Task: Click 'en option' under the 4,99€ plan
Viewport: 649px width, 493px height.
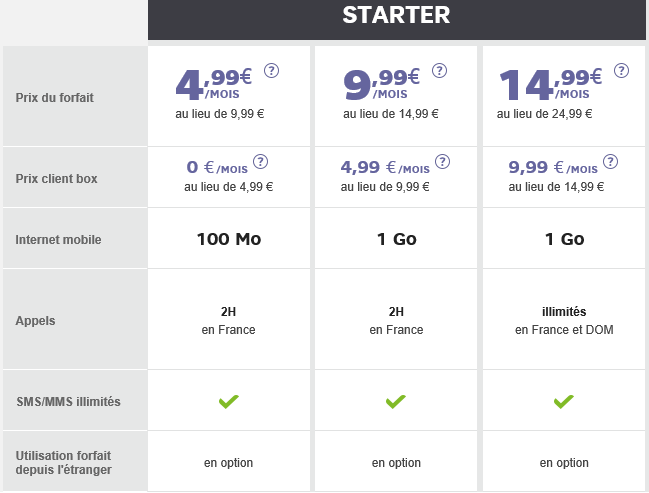Action: pos(229,462)
